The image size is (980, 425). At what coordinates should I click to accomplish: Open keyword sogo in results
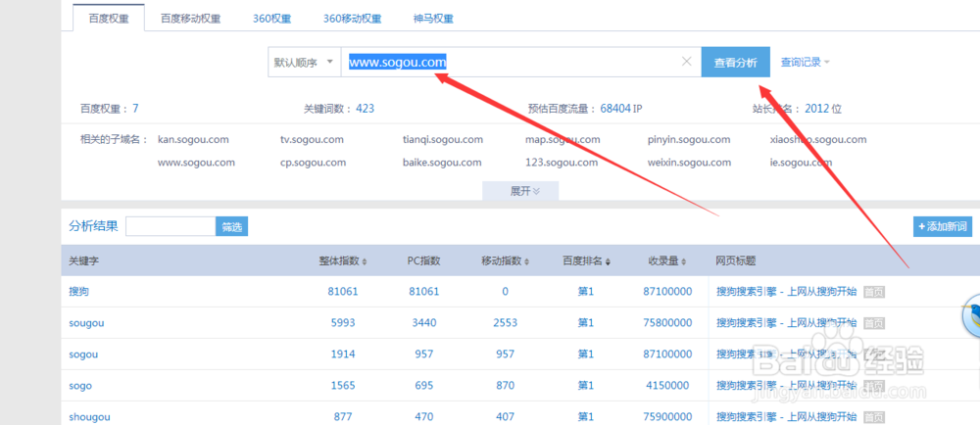pos(80,386)
